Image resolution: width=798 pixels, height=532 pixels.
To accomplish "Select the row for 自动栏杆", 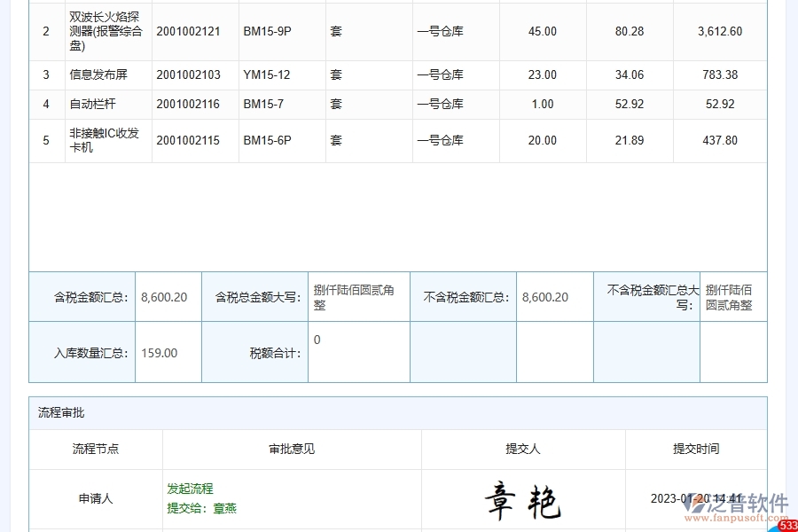I will 93,104.
